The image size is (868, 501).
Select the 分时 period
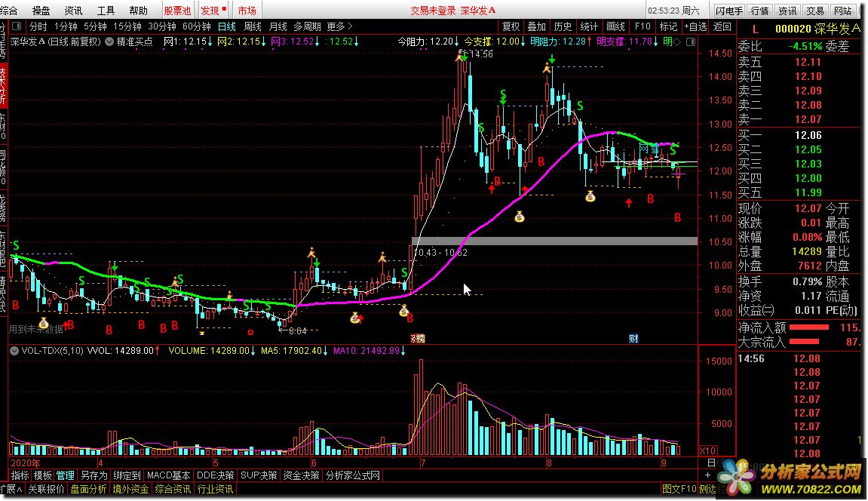coord(38,26)
